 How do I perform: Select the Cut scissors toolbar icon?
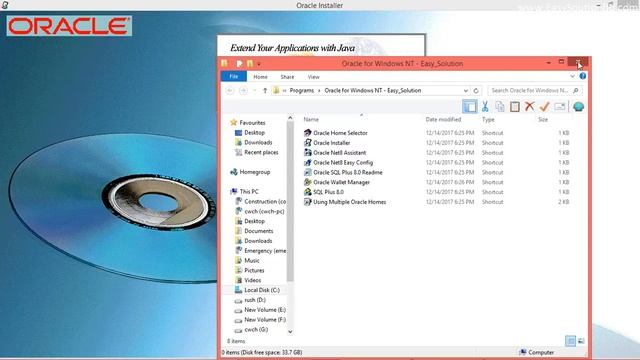click(485, 107)
